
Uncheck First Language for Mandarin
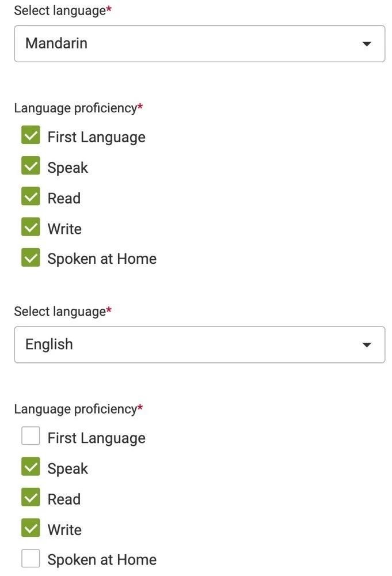(31, 135)
